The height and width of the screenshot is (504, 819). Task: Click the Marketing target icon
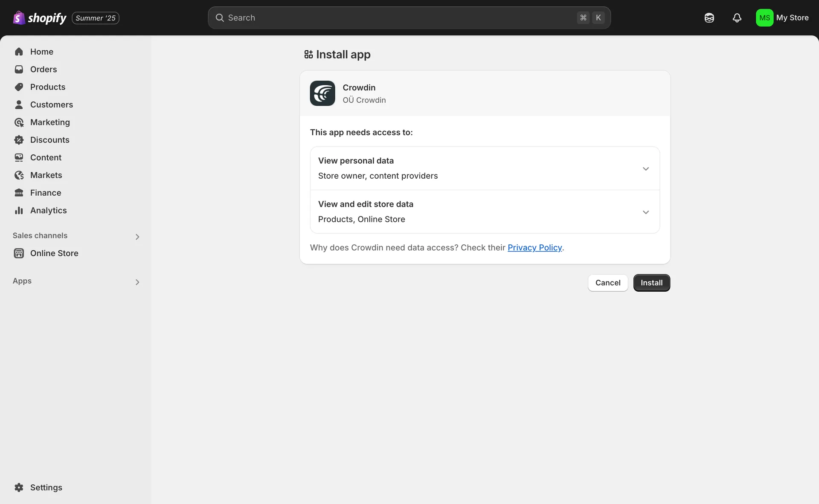(x=19, y=122)
